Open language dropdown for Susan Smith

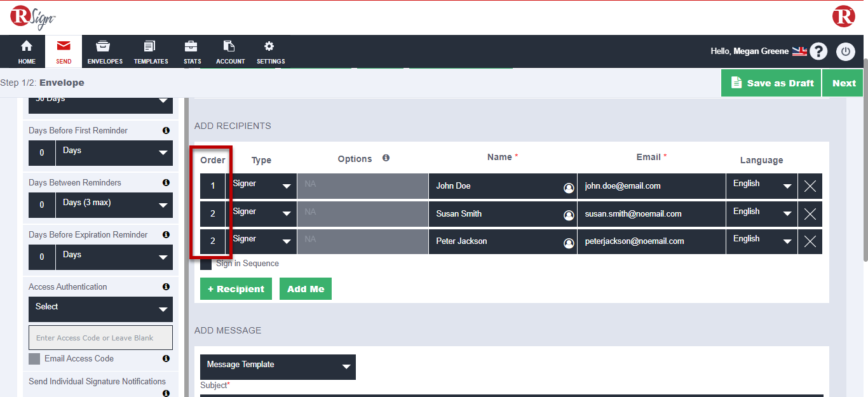[x=761, y=213]
